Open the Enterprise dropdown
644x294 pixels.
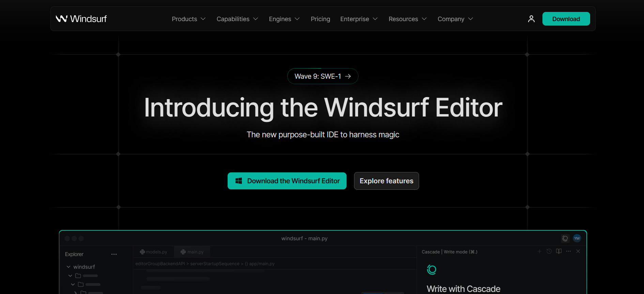pos(359,19)
